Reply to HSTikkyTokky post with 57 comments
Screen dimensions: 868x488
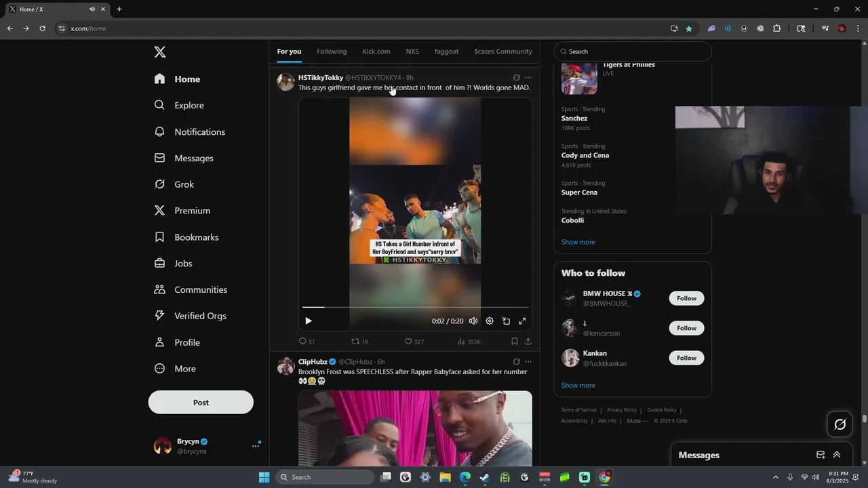click(x=307, y=342)
